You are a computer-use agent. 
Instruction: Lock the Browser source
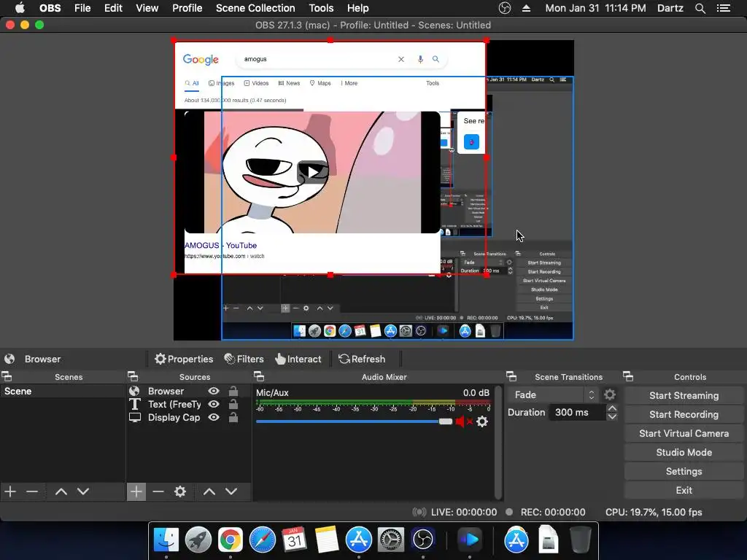click(233, 391)
